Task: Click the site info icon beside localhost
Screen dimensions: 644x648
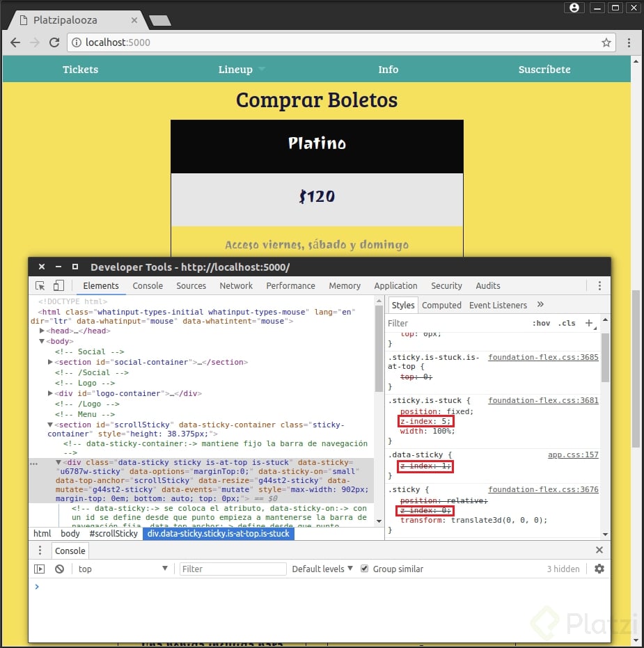Action: point(77,42)
